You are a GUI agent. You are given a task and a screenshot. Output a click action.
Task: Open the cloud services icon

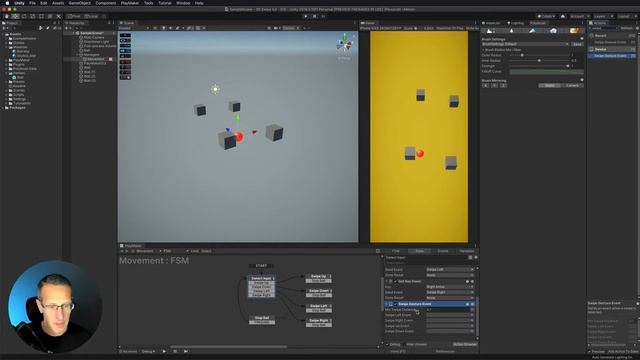pyautogui.click(x=563, y=16)
